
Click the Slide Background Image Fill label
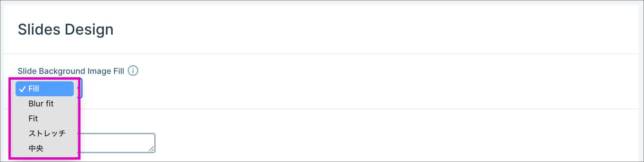(71, 71)
